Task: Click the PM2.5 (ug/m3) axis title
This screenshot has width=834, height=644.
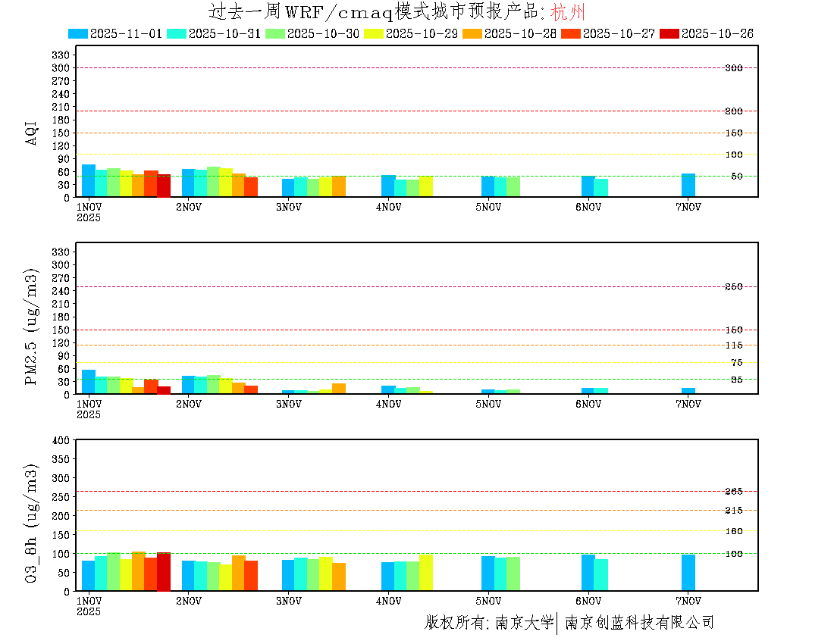Action: 32,327
